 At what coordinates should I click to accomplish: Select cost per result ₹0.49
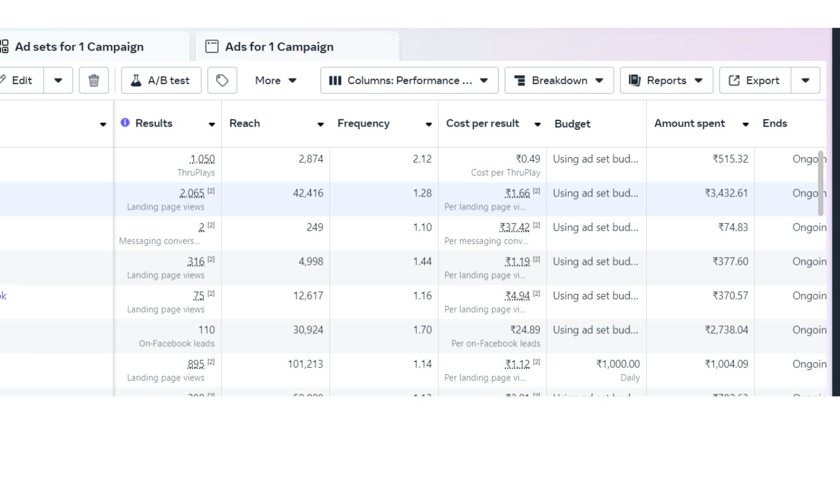pyautogui.click(x=528, y=159)
